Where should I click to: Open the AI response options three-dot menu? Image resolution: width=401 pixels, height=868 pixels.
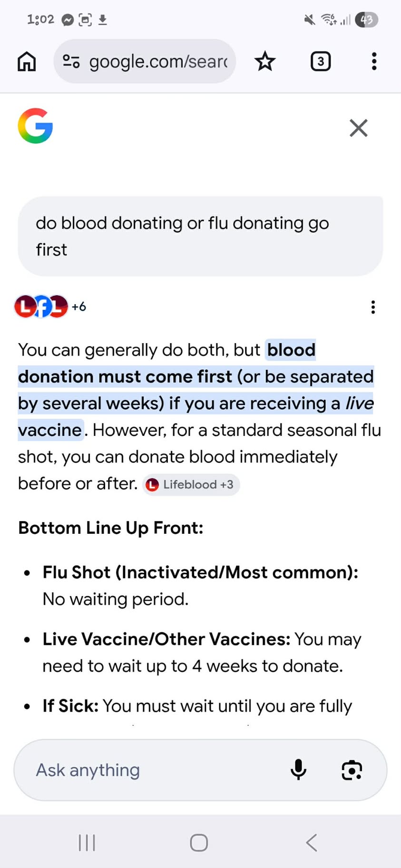373,307
